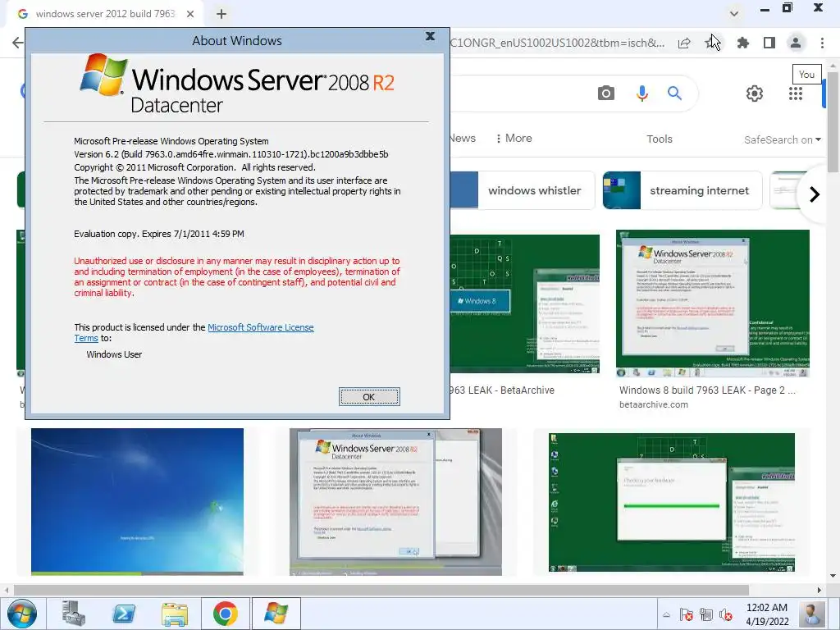Open Windows 8 build 7963 LEAK Page 2 thumbnail
840x630 pixels.
[x=713, y=304]
